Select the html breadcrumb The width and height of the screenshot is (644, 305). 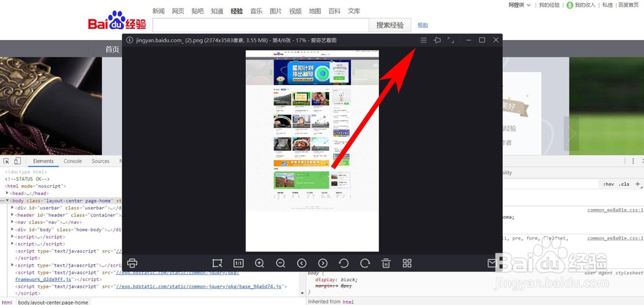[x=7, y=302]
